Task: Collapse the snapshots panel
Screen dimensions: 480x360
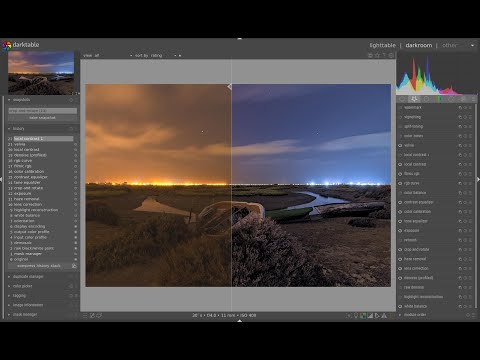Action: 9,100
